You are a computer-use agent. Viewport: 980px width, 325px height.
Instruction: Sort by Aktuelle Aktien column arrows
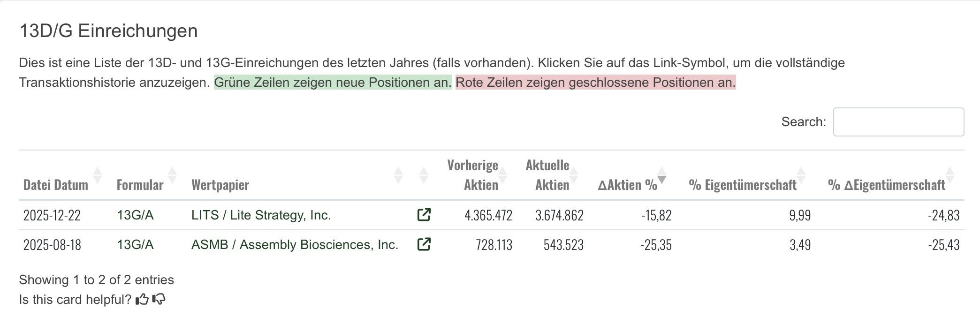tap(573, 175)
